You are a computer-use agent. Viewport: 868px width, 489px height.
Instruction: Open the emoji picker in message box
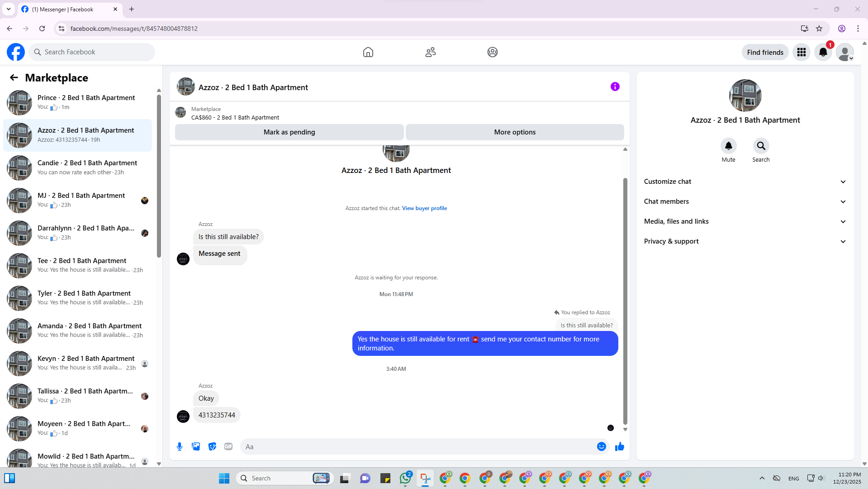click(602, 446)
